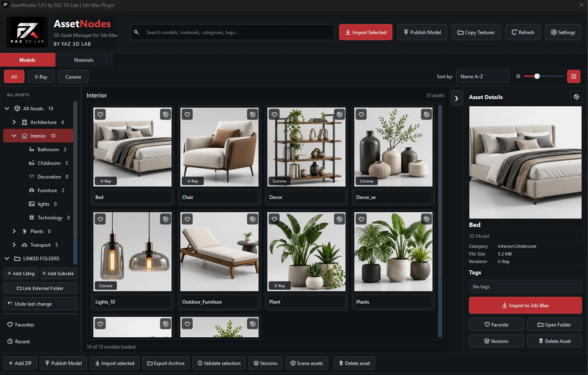Open the Sort by dropdown
Viewport: 588px width, 375px height.
(482, 76)
